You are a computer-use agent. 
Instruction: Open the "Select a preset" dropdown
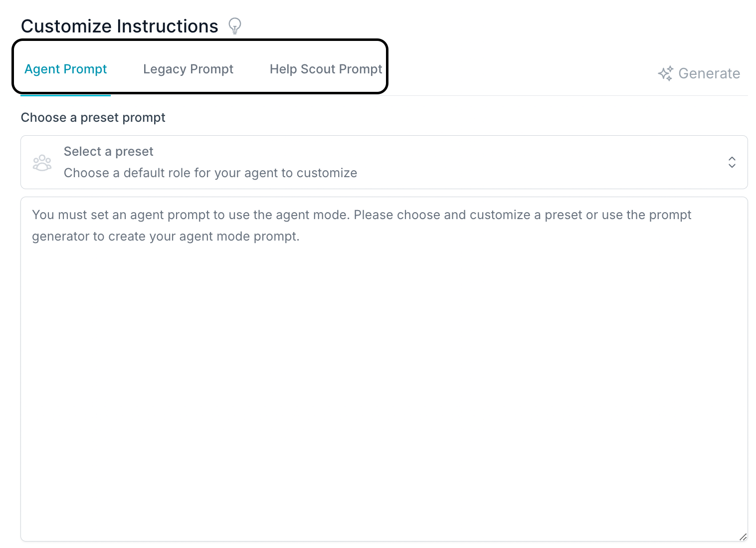click(384, 162)
